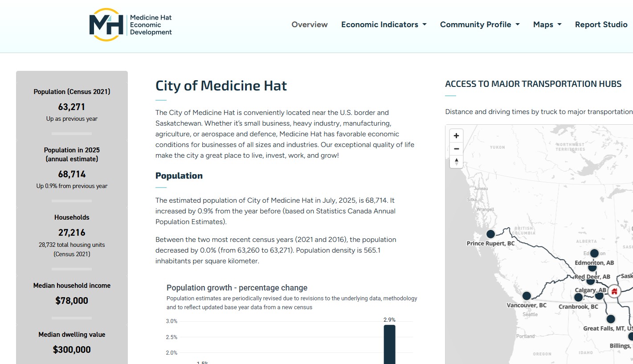Expand the Maps dropdown

[547, 25]
